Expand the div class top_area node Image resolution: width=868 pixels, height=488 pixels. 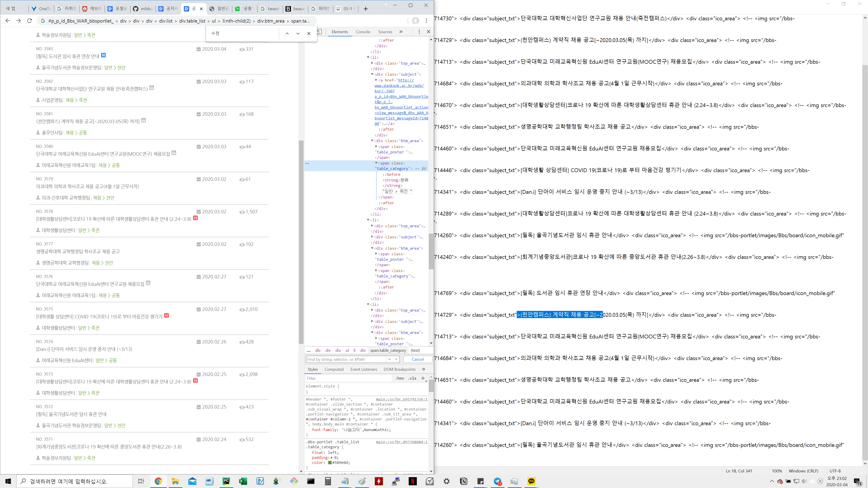pos(372,63)
